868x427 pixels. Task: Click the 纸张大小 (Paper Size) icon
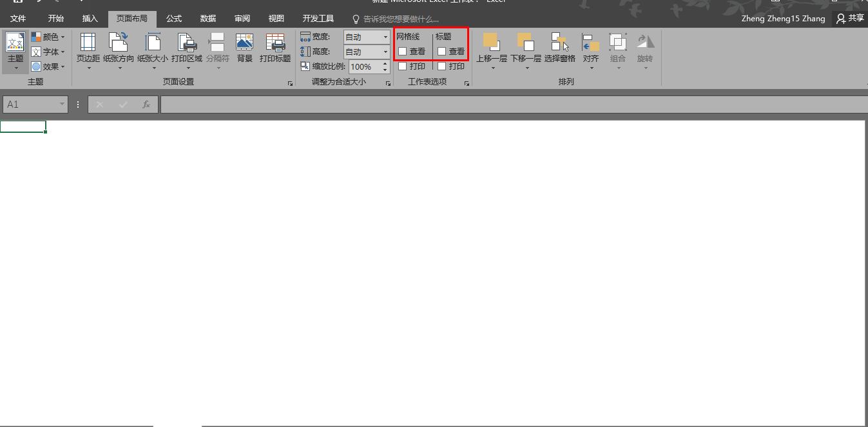click(x=153, y=43)
